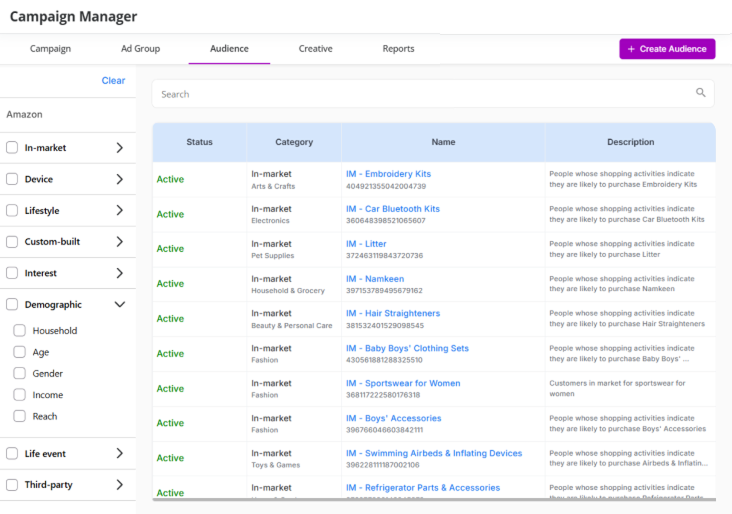Check the Life event filter checkbox
Screen dimensions: 732x514
(12, 453)
